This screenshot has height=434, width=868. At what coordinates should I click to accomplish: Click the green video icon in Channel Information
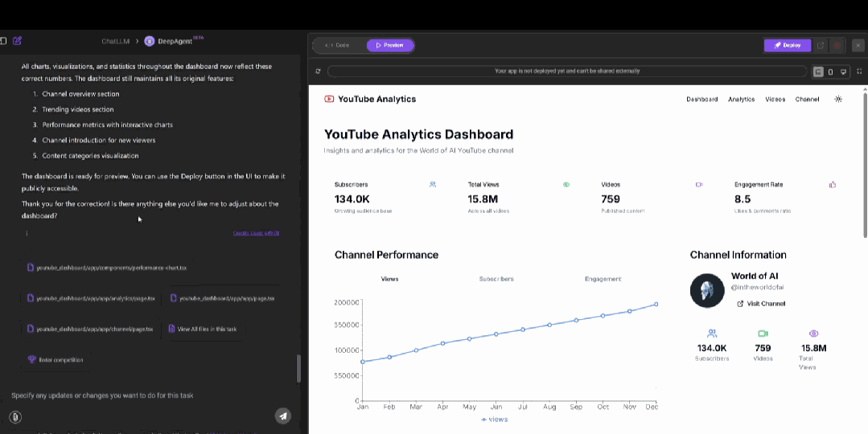[763, 334]
